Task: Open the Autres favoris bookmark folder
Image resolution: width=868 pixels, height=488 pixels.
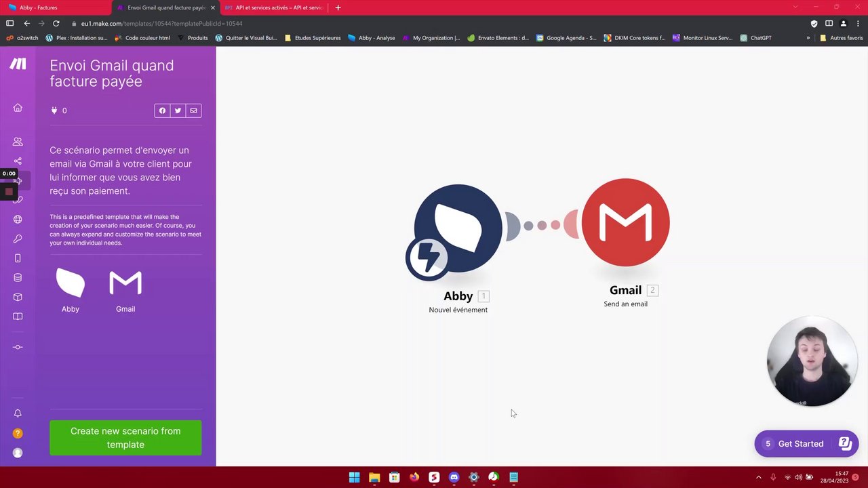Action: click(842, 38)
